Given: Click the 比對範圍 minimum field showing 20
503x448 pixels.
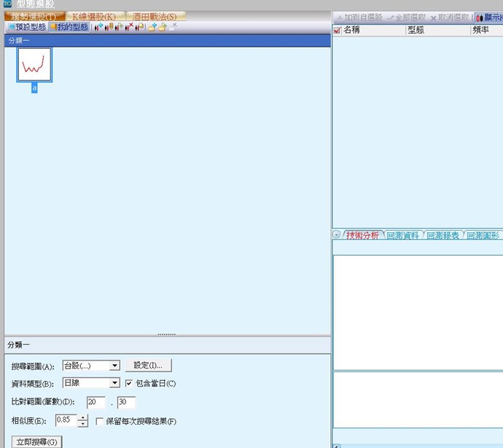Looking at the screenshot, I should coord(95,402).
